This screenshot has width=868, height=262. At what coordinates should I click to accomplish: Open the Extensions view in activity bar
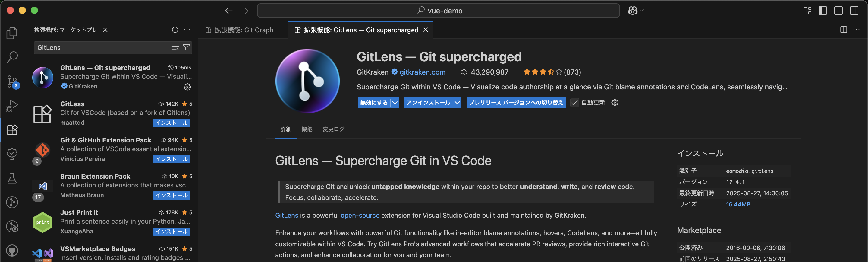(12, 130)
